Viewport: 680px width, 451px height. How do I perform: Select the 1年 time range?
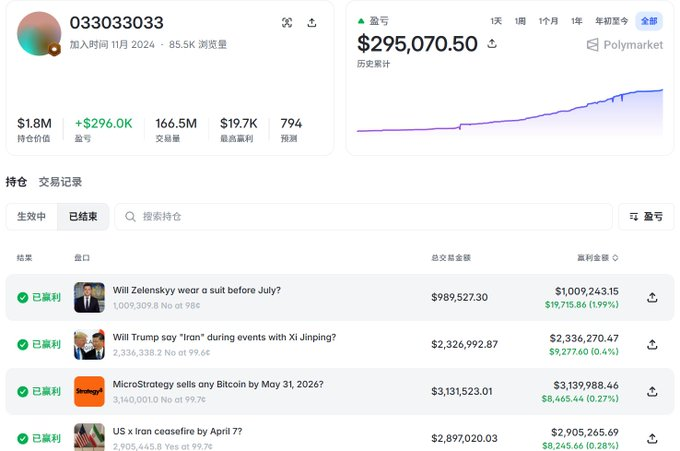click(x=576, y=21)
